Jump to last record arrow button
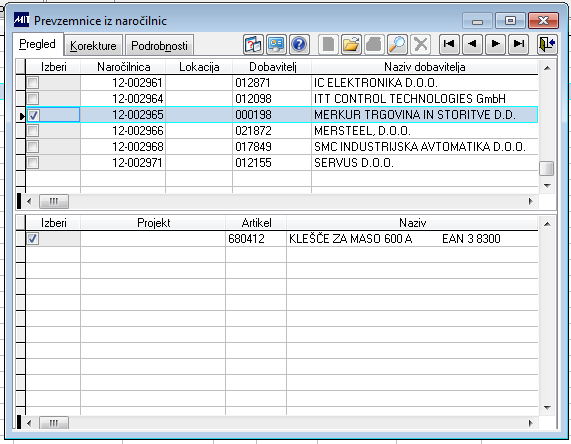571x444 pixels. click(x=519, y=44)
